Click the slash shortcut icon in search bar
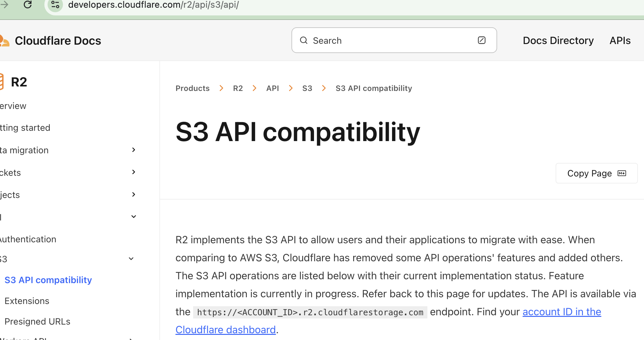 (x=481, y=40)
